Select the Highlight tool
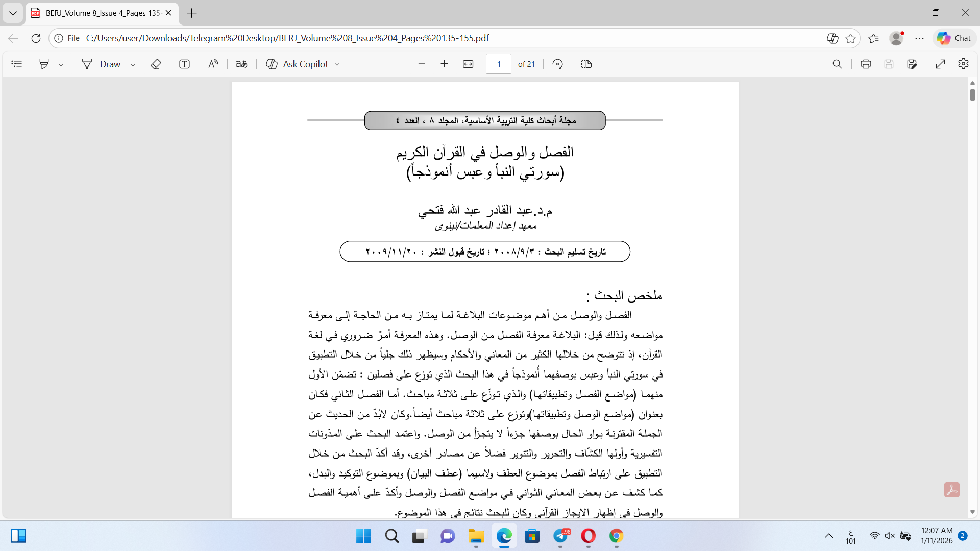 [44, 64]
